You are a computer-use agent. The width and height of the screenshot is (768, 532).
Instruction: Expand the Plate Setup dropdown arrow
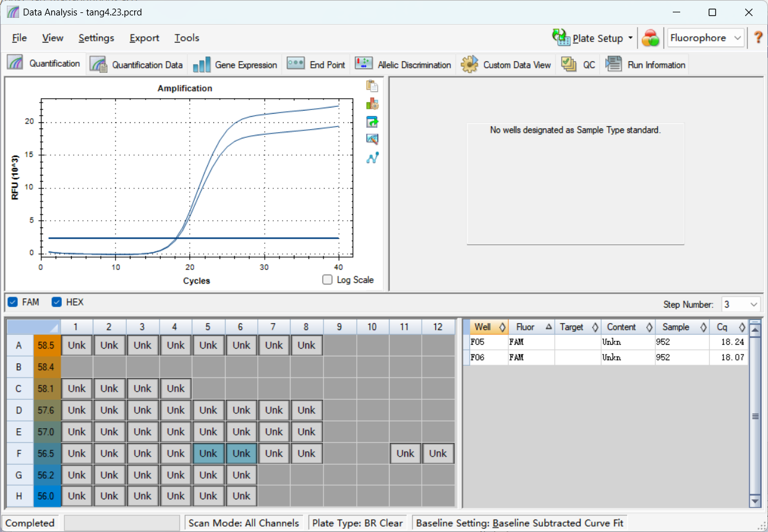(631, 38)
